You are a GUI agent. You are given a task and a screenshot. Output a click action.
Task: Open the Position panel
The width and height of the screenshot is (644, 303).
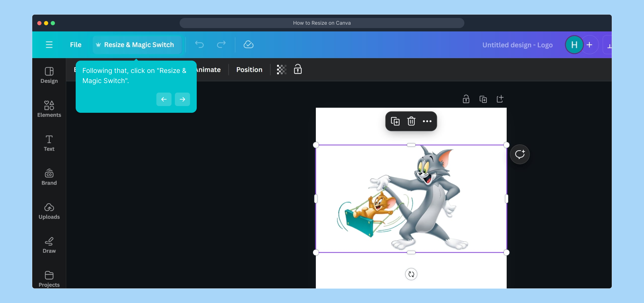249,70
